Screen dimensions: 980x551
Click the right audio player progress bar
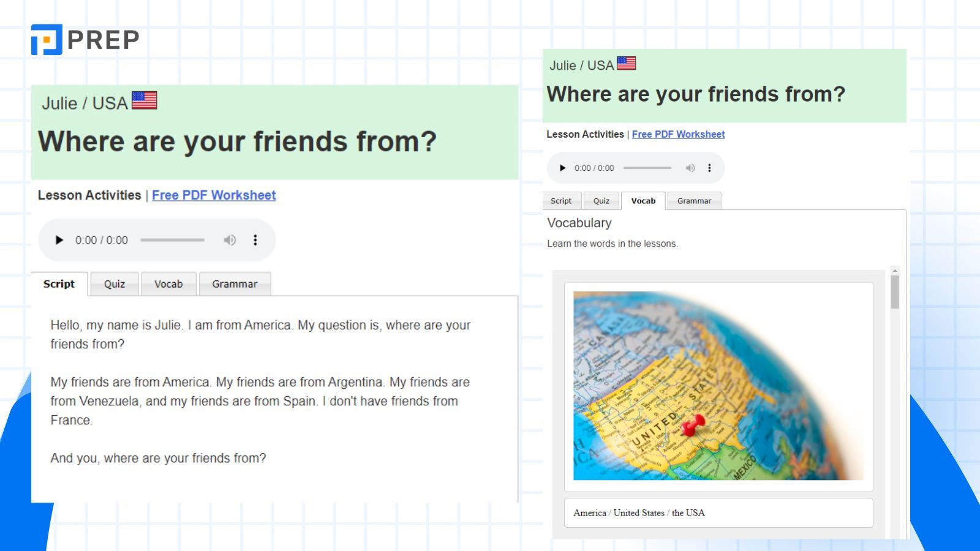tap(647, 168)
